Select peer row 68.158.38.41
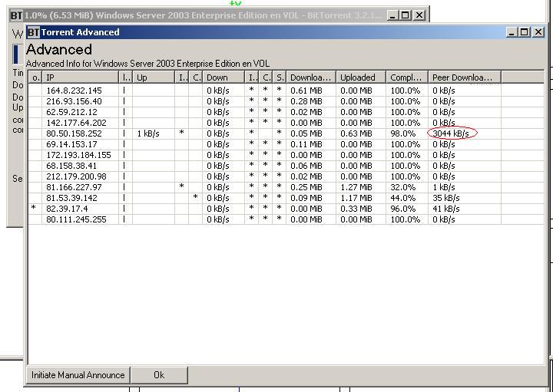Screen dimensions: 553x392 click(x=286, y=166)
